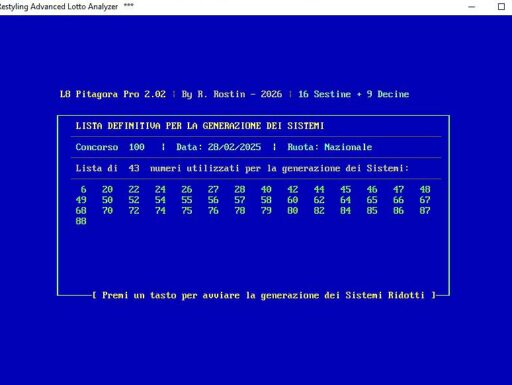512x385 pixels.
Task: Click the 'Concorso' label
Action: (97, 147)
